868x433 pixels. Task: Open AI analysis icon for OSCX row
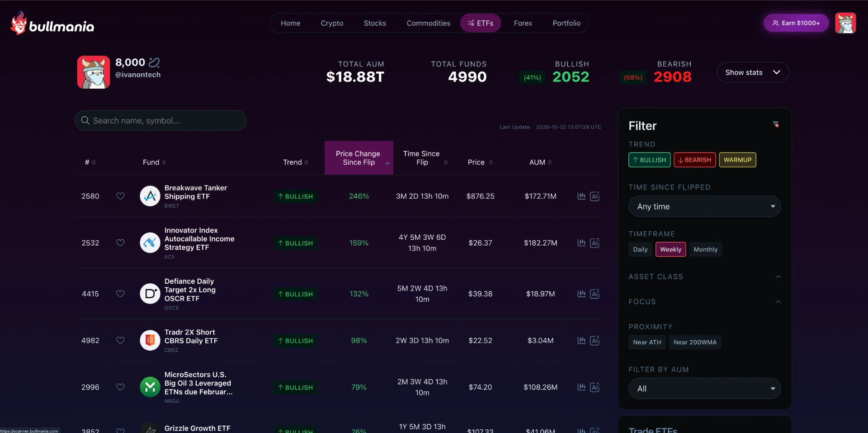(595, 294)
